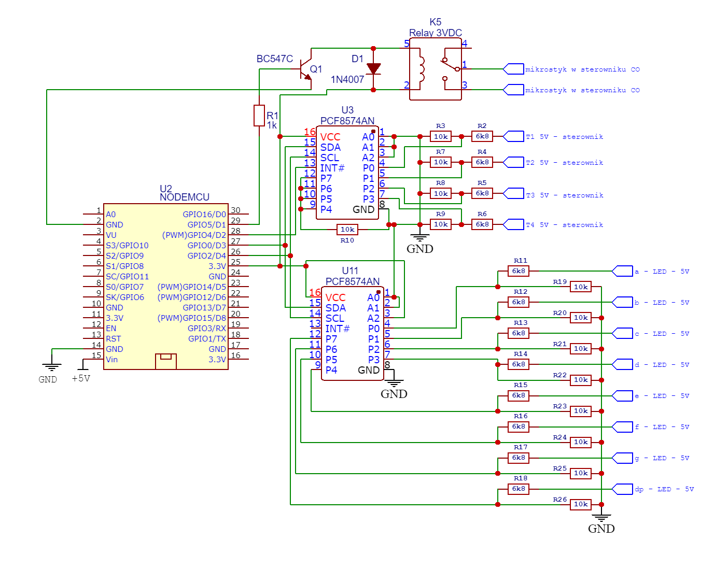The width and height of the screenshot is (728, 569).
Task: Click the 1N4007 diode symbol D1
Action: click(x=372, y=68)
